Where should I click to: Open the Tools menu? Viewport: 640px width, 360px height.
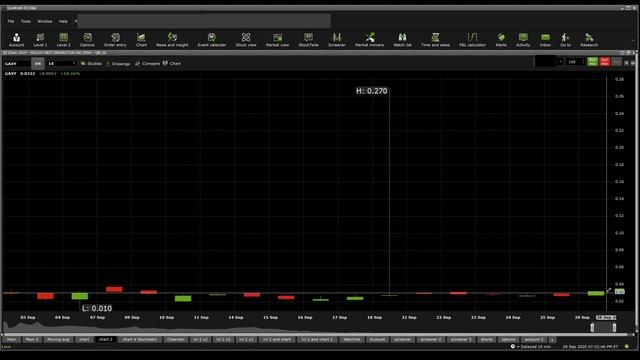click(26, 21)
